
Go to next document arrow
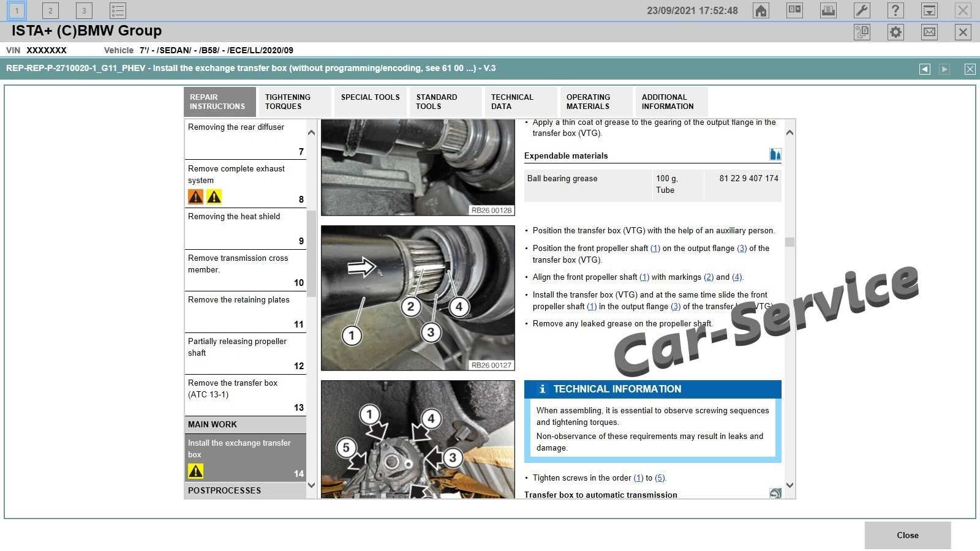pos(944,69)
